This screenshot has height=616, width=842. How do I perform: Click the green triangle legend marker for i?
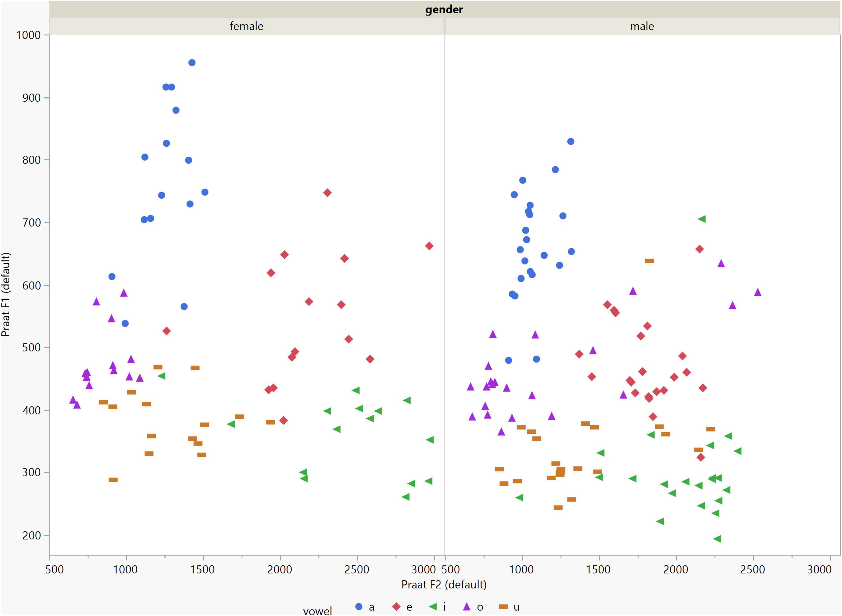(x=433, y=607)
